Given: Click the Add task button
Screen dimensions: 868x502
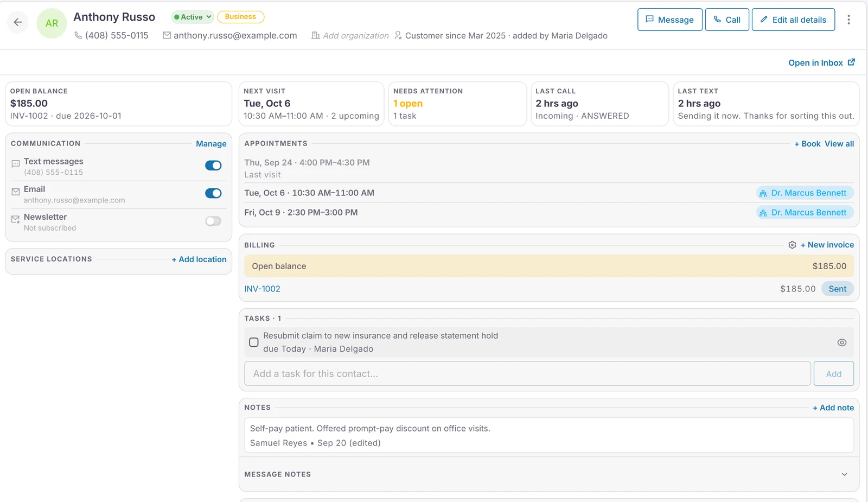Looking at the screenshot, I should click(834, 374).
